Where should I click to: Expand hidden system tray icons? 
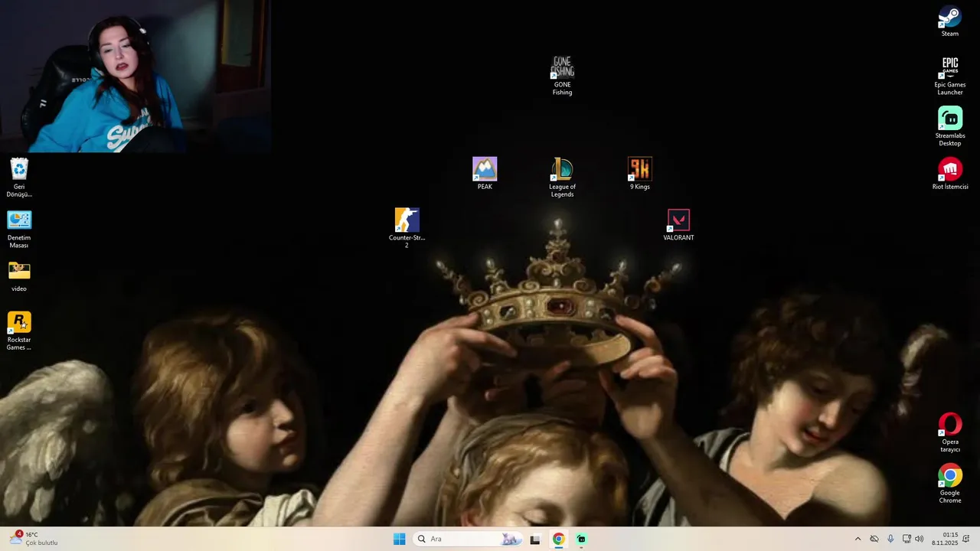pyautogui.click(x=857, y=539)
